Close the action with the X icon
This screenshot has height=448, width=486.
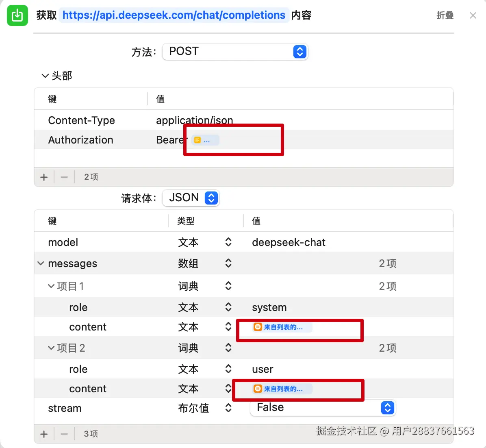(473, 15)
